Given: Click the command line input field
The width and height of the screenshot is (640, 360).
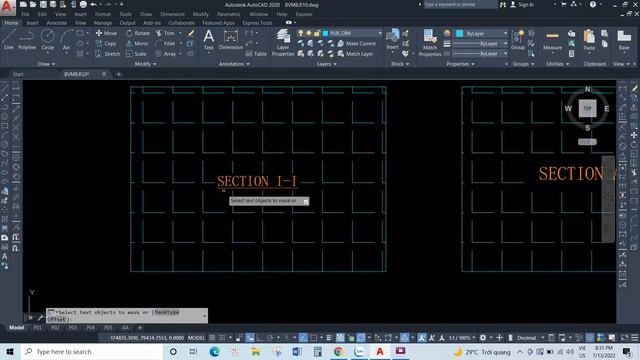Looking at the screenshot, I should point(127,316).
